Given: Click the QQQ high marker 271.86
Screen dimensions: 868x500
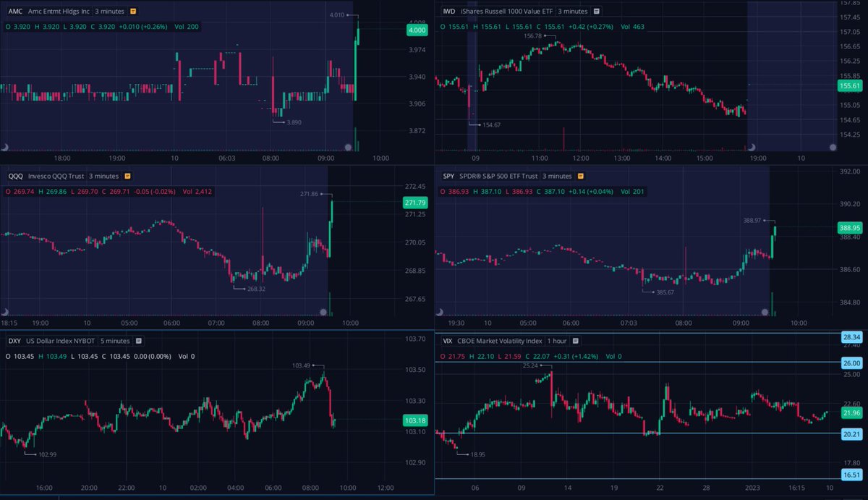Looking at the screenshot, I should pos(309,195).
